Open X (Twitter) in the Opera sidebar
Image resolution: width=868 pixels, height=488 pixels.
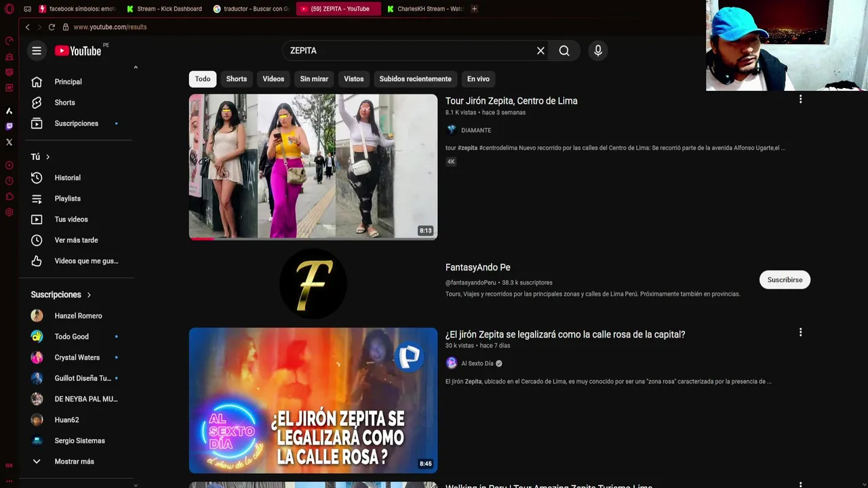pos(9,142)
